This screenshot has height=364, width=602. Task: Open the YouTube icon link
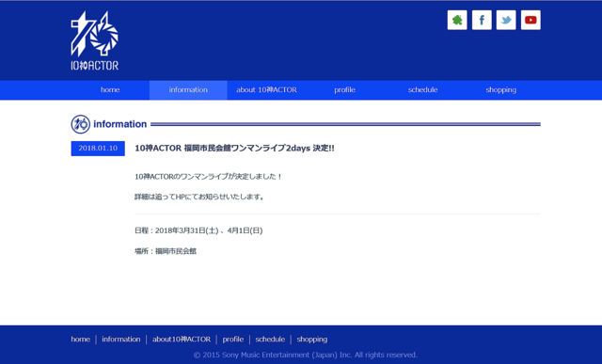point(531,20)
